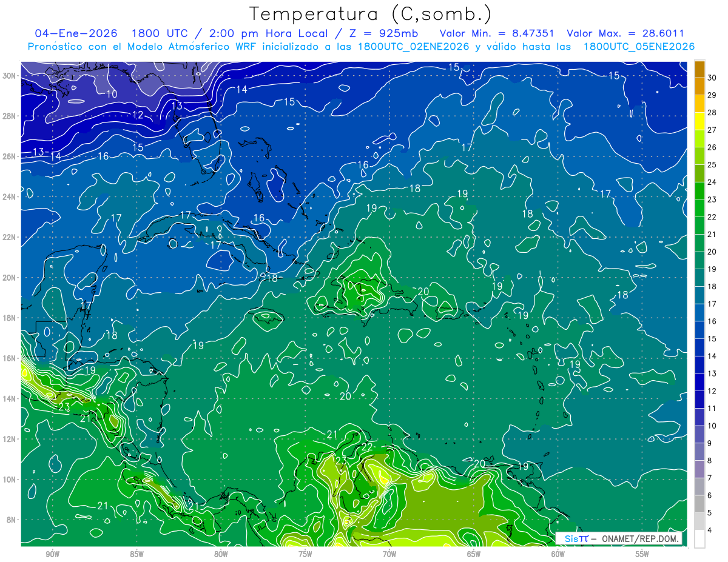The width and height of the screenshot is (728, 562).
Task: Click the blue "Sis" logo text
Action: tap(571, 538)
